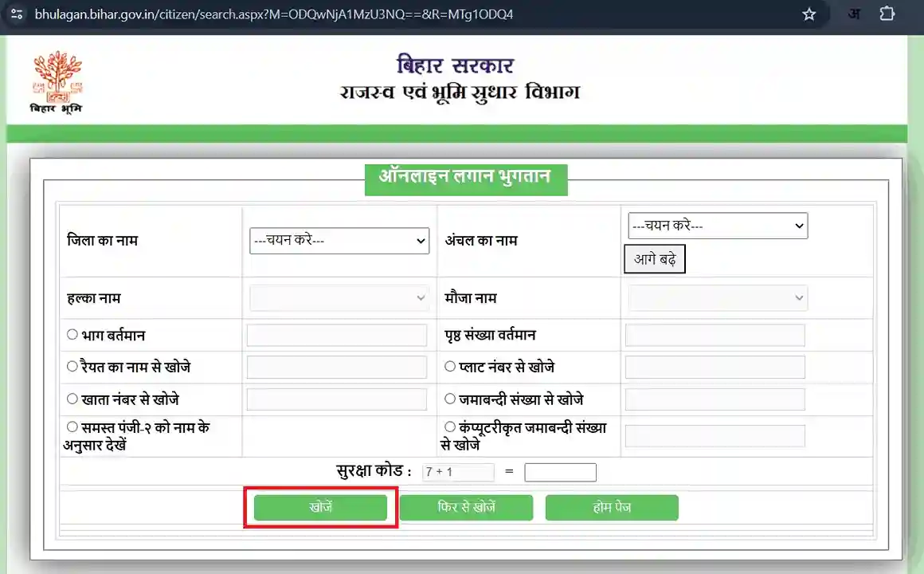Click the जिला का नाम label
Viewport: 924px width, 574px height.
point(102,241)
